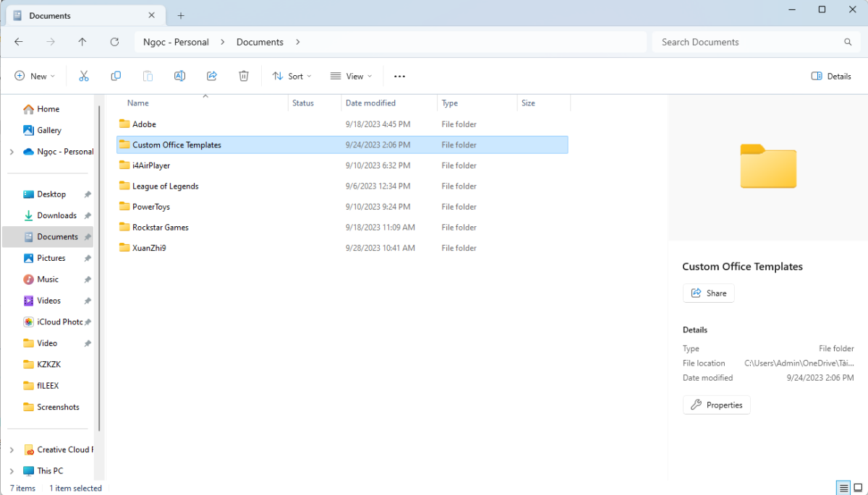The image size is (868, 495).
Task: Switch to large thumbnails view in status bar
Action: pos(858,488)
